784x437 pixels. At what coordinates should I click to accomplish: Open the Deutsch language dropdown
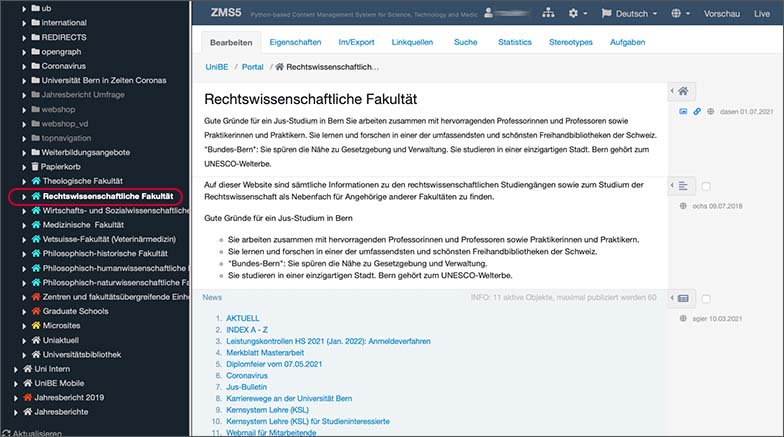pos(629,14)
